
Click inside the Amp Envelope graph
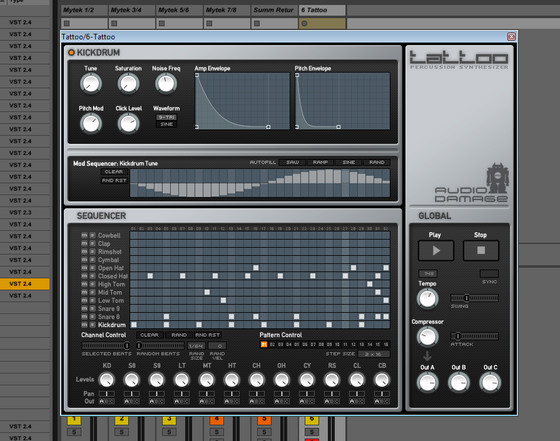[242, 101]
